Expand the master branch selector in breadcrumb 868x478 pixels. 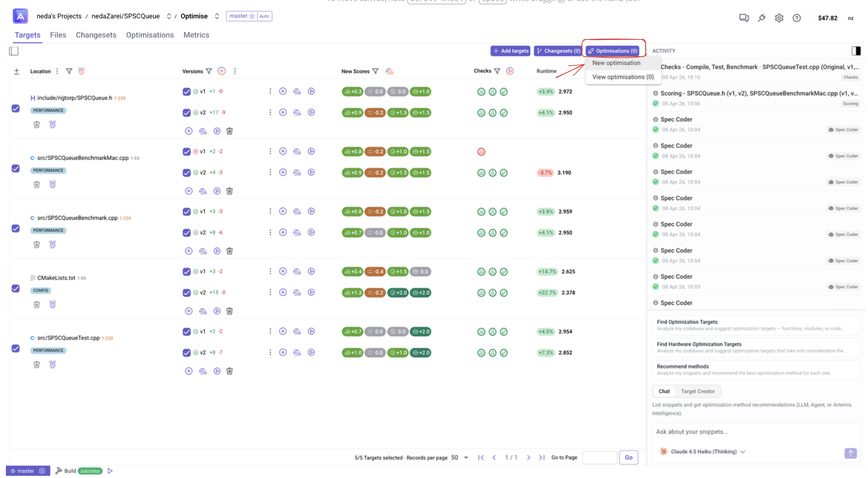(240, 16)
